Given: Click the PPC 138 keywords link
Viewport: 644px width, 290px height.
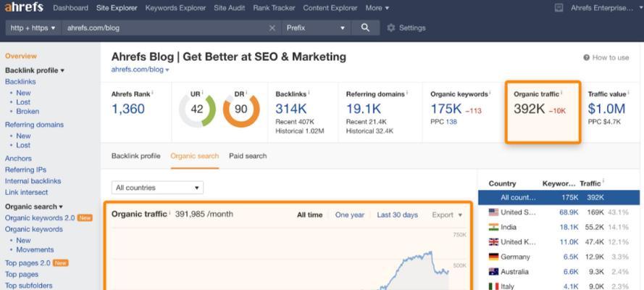Looking at the screenshot, I should coord(451,122).
